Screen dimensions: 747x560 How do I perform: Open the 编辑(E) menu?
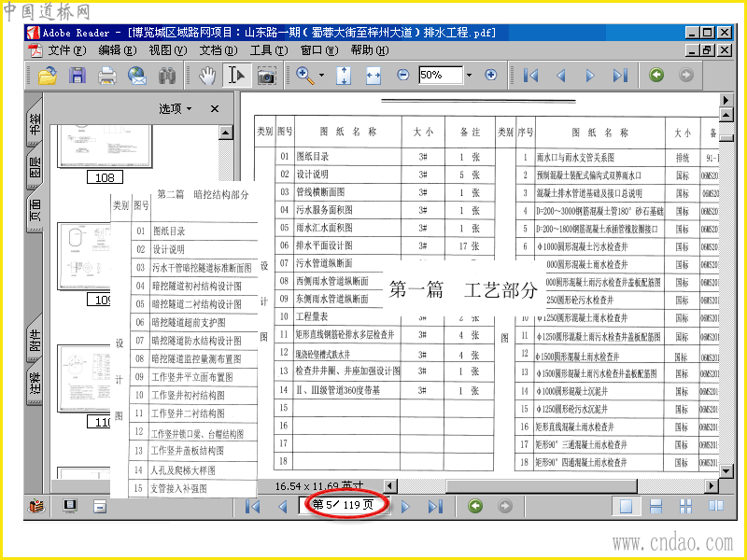pyautogui.click(x=118, y=50)
